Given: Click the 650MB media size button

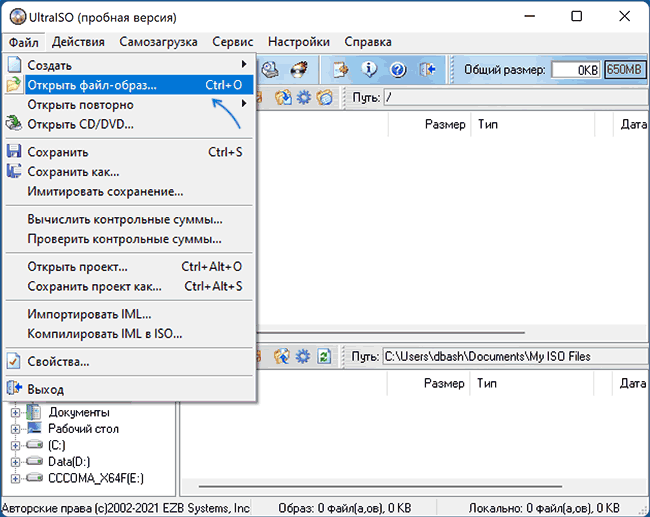Looking at the screenshot, I should click(624, 70).
